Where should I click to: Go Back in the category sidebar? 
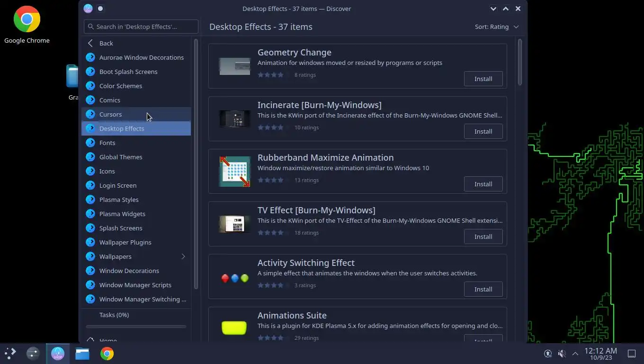click(x=136, y=43)
